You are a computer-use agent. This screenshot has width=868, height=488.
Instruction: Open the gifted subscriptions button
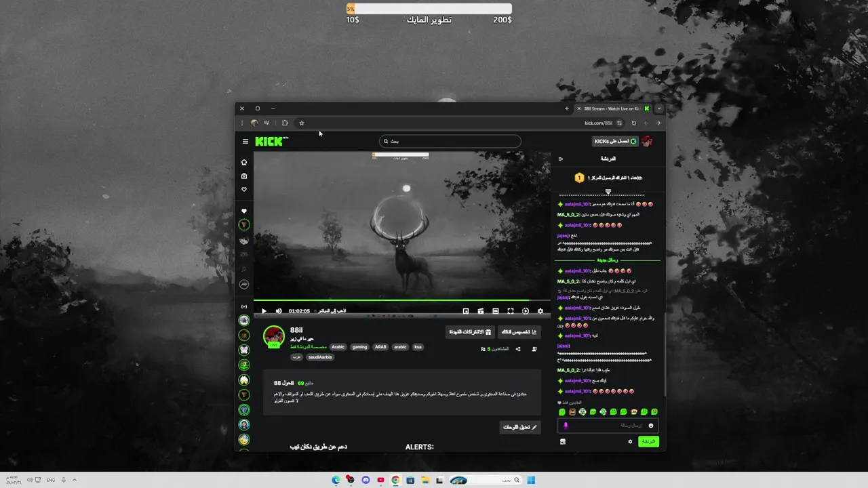click(x=470, y=331)
